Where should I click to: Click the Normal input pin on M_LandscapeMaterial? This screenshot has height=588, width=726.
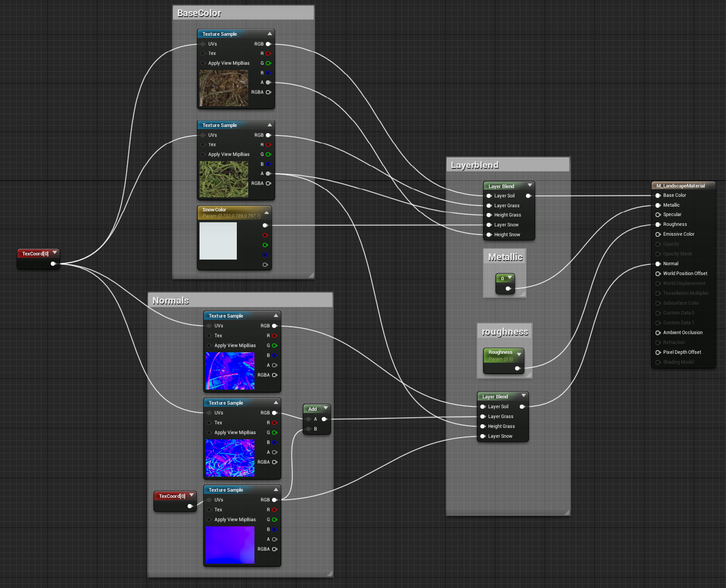point(658,264)
